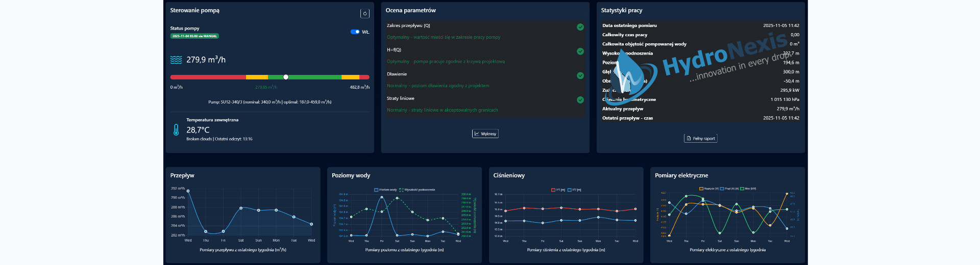
Task: Click the Dławienie green check icon
Action: tap(580, 75)
